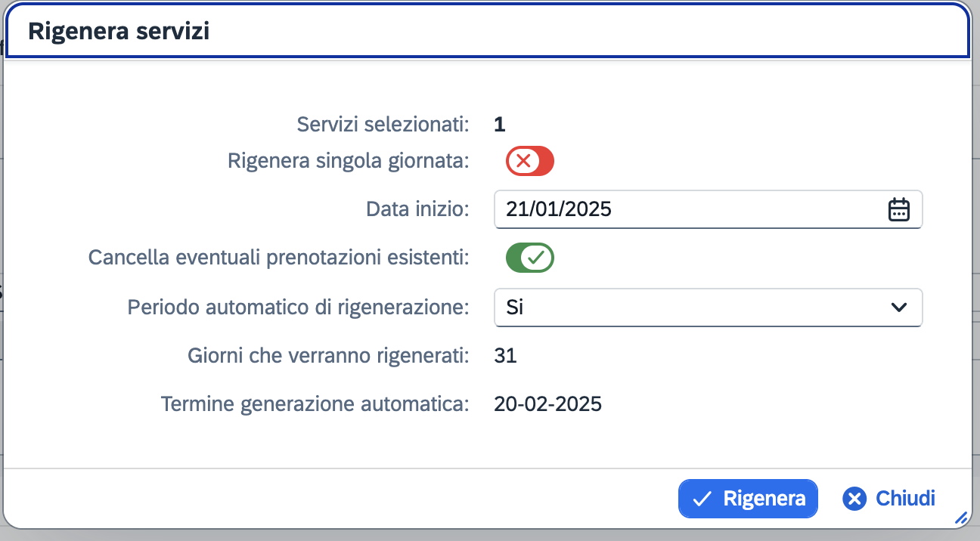Click the Data inizio label
Screen dimensions: 980x541
[x=417, y=209]
